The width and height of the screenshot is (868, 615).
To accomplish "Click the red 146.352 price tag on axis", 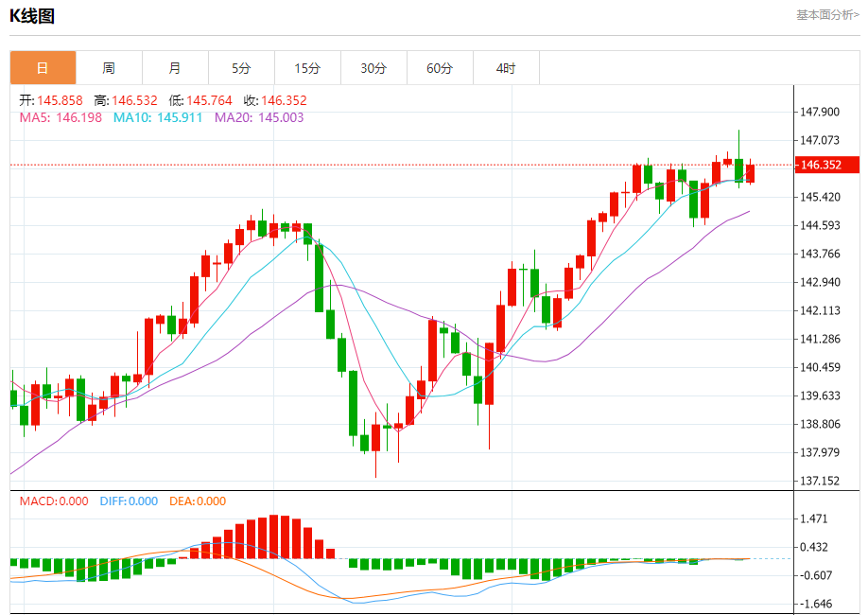I will coord(828,165).
